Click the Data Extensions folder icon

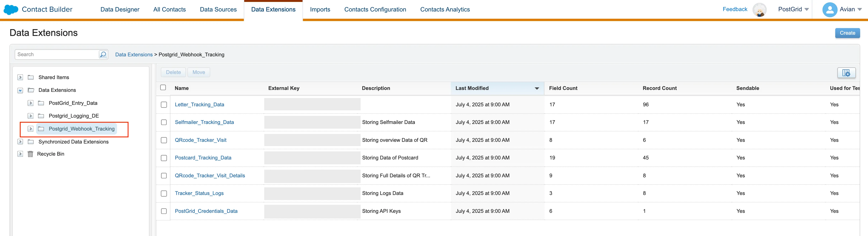(31, 90)
